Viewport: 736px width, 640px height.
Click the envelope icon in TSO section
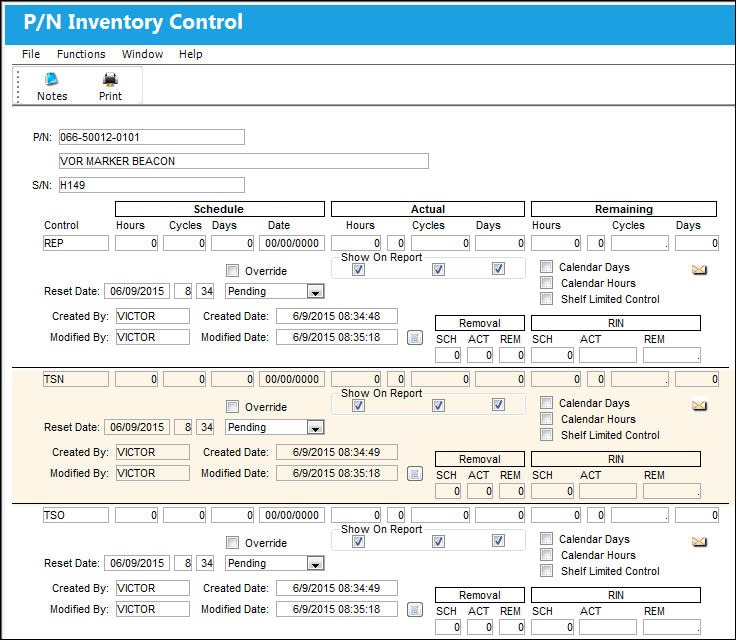(x=699, y=541)
